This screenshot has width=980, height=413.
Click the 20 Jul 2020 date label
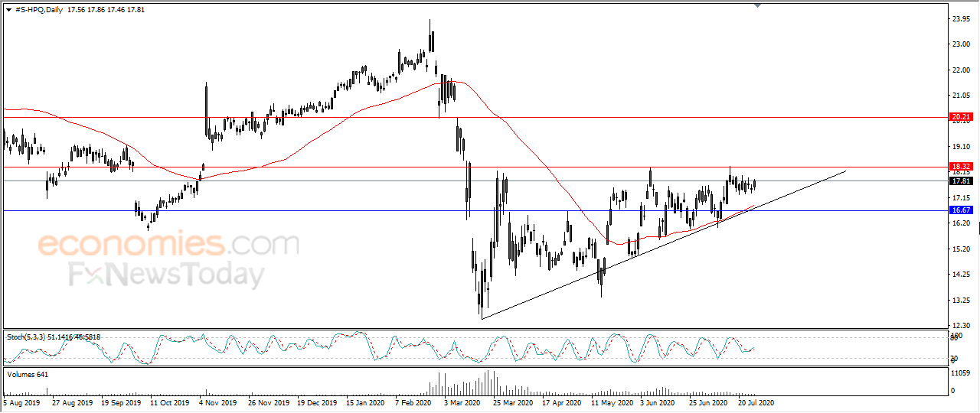(756, 402)
